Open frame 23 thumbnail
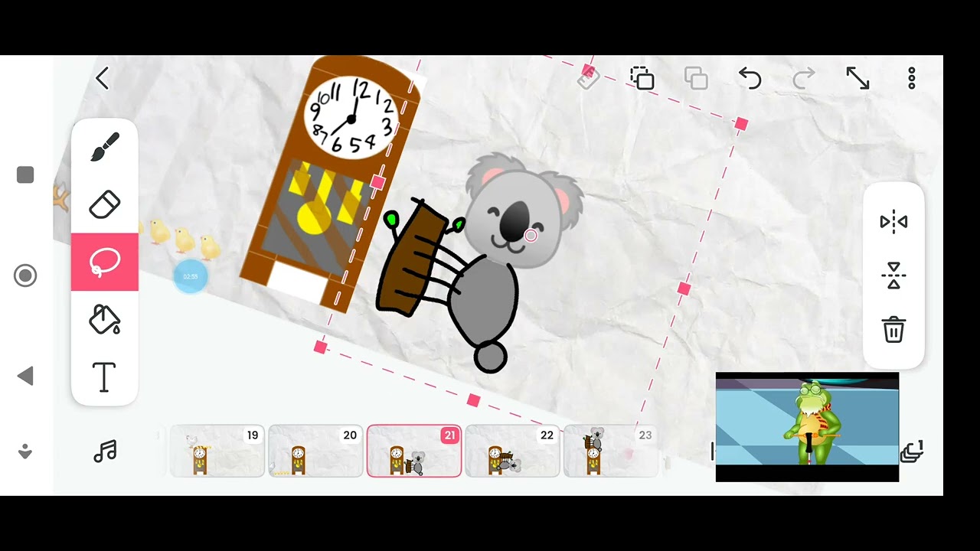 pos(611,452)
